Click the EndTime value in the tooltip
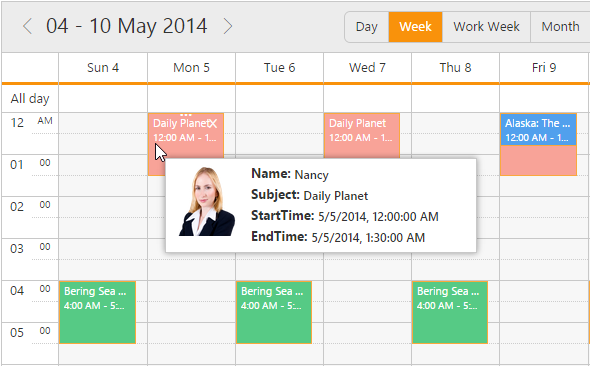 point(368,238)
